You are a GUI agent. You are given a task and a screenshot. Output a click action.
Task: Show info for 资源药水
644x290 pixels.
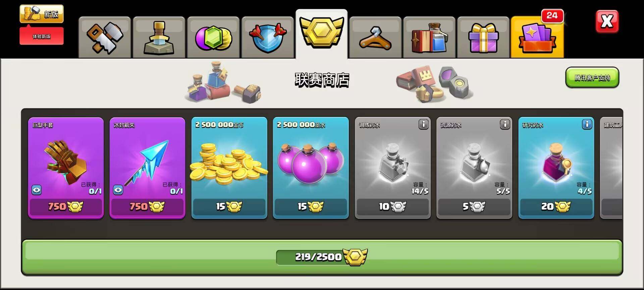tap(505, 124)
